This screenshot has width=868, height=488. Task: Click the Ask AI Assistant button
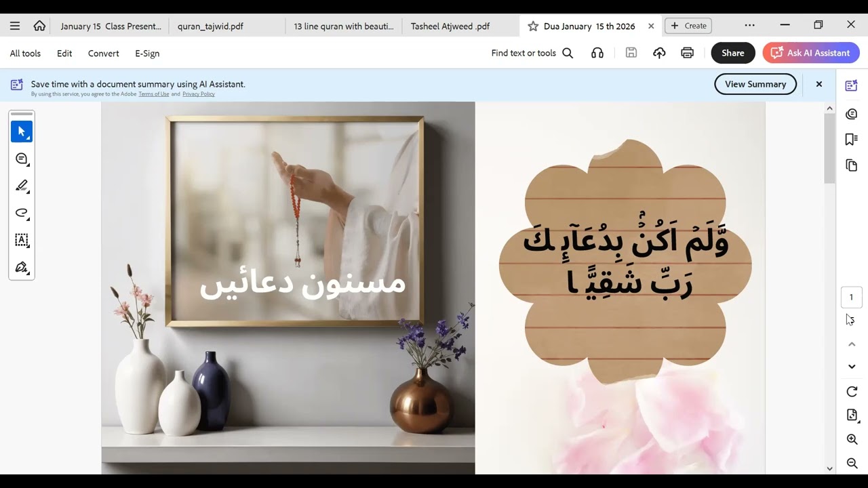coord(811,53)
